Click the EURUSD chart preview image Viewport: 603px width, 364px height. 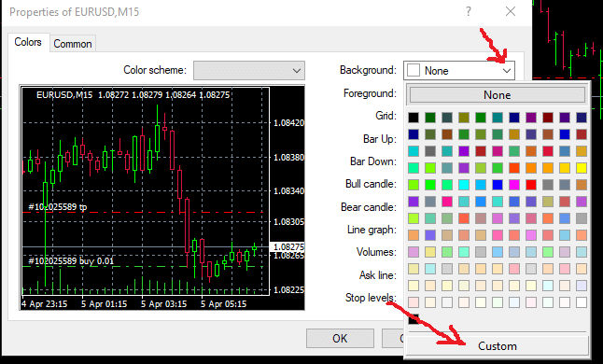click(x=161, y=198)
